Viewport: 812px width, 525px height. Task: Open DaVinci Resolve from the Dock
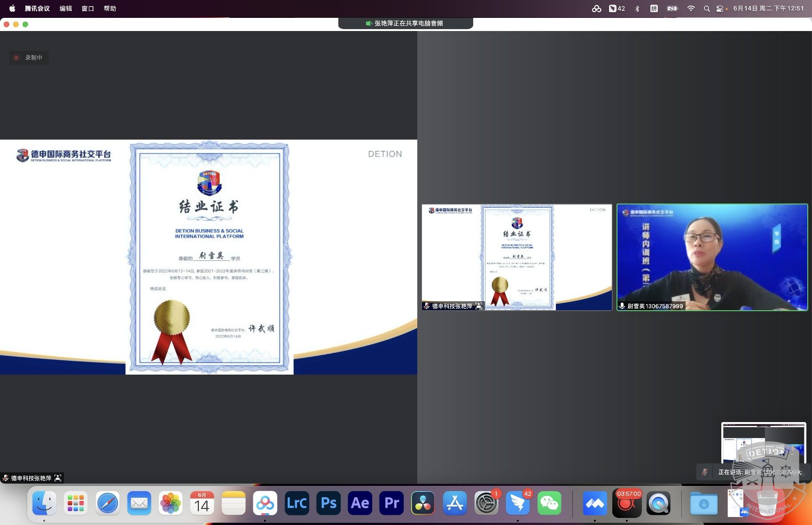point(423,503)
